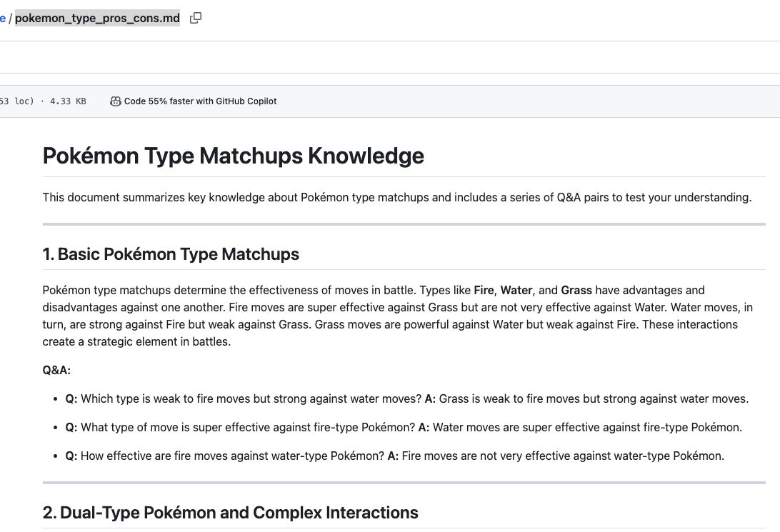The image size is (780, 532).
Task: Click the bold word 'Fire' in the paragraph
Action: (484, 290)
